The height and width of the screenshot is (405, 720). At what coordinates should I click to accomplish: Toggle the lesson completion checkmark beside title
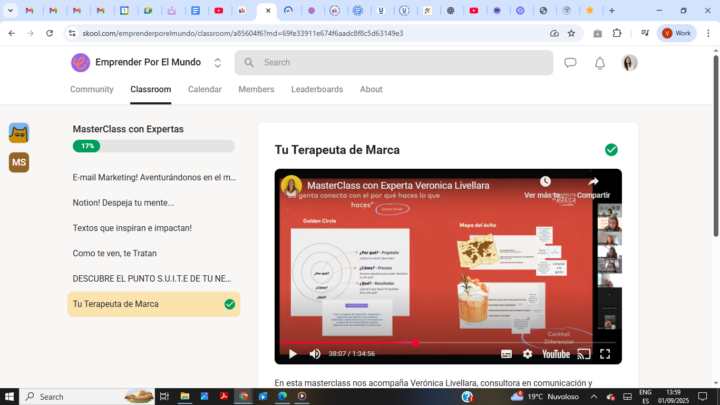click(x=611, y=150)
